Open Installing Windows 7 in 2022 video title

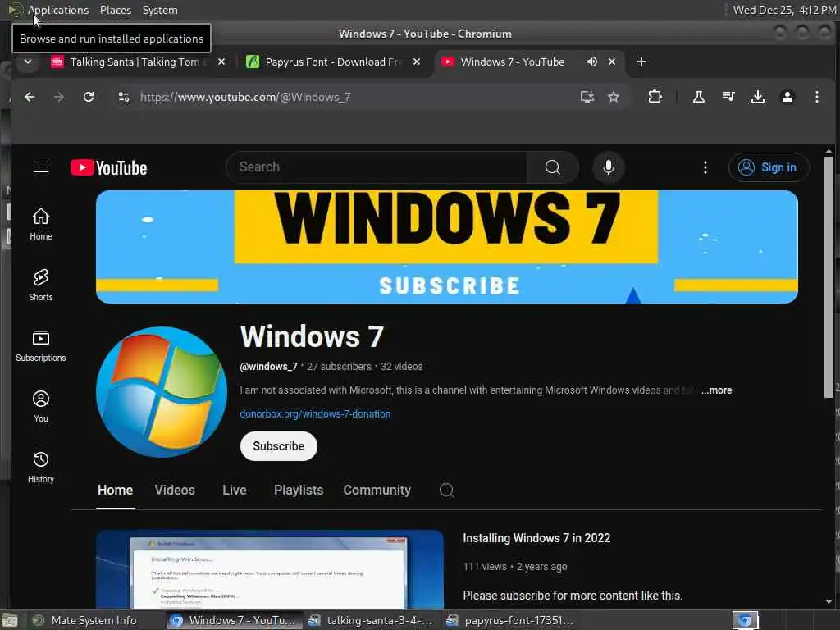[x=536, y=538]
